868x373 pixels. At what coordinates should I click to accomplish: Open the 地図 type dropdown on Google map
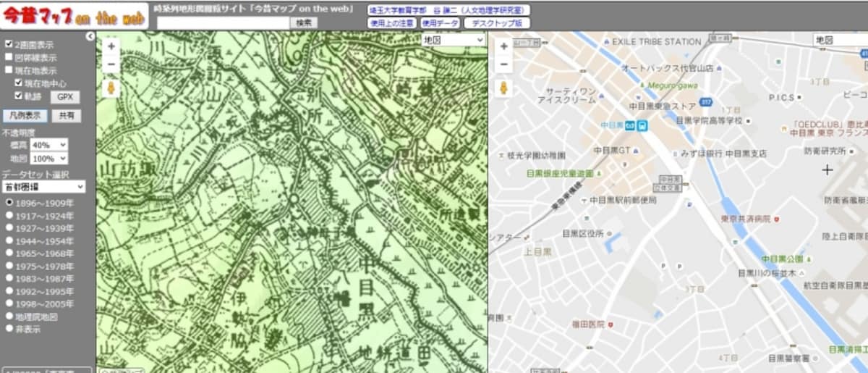tap(840, 40)
